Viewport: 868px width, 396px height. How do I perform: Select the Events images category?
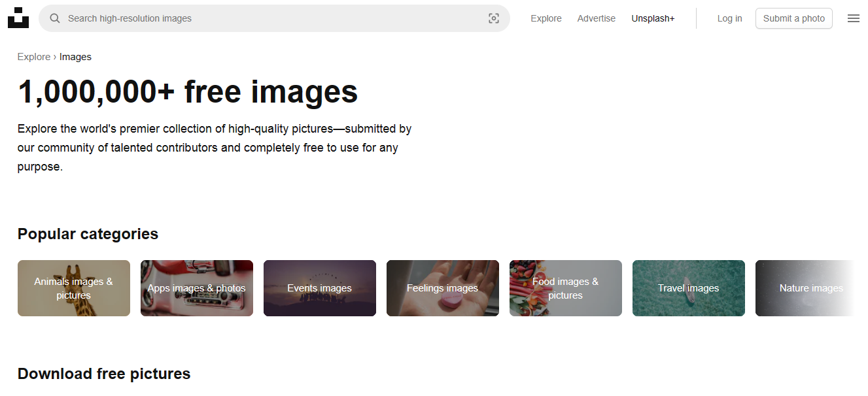coord(319,288)
